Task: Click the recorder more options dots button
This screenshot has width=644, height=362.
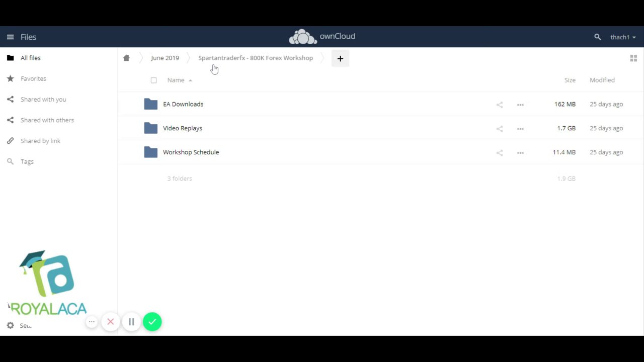Action: tap(92, 322)
